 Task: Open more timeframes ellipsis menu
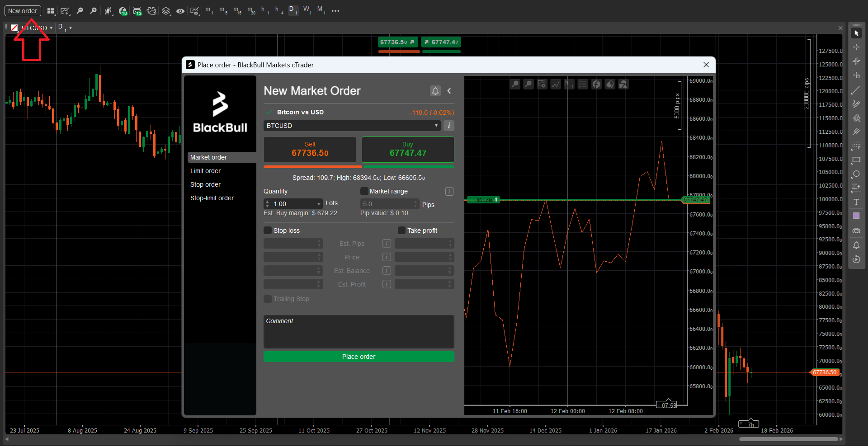tap(335, 11)
